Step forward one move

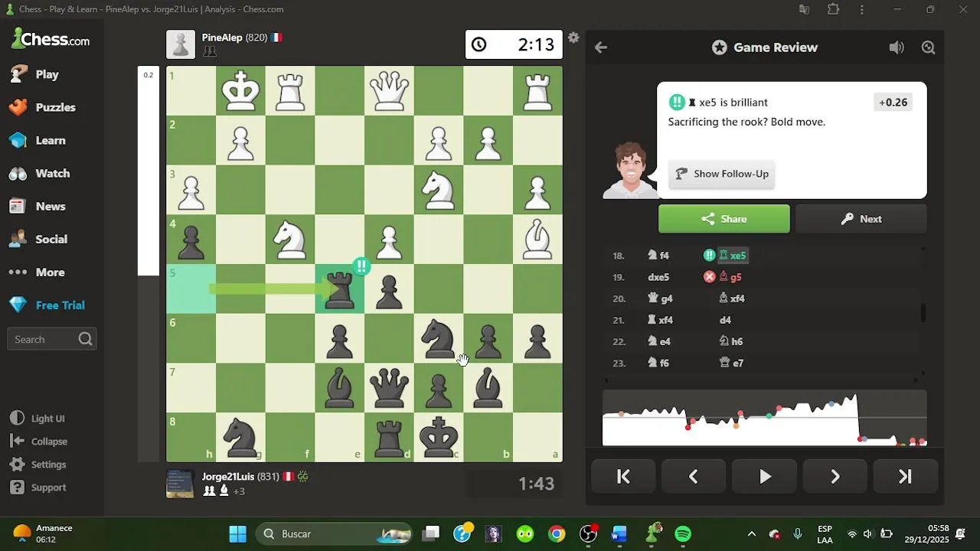835,477
